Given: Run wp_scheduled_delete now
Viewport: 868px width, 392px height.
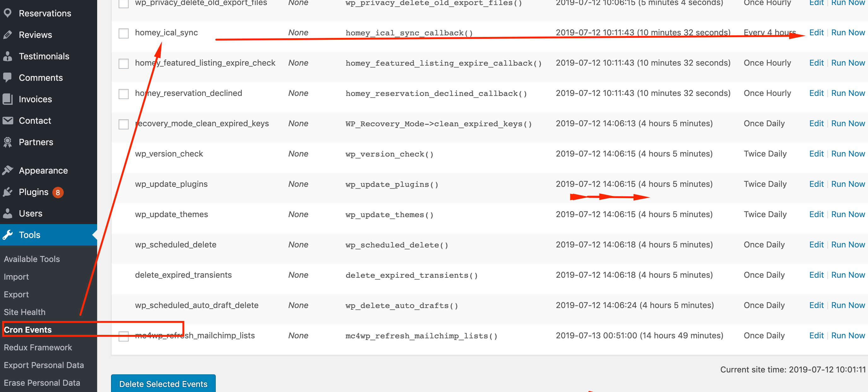Looking at the screenshot, I should [x=848, y=245].
